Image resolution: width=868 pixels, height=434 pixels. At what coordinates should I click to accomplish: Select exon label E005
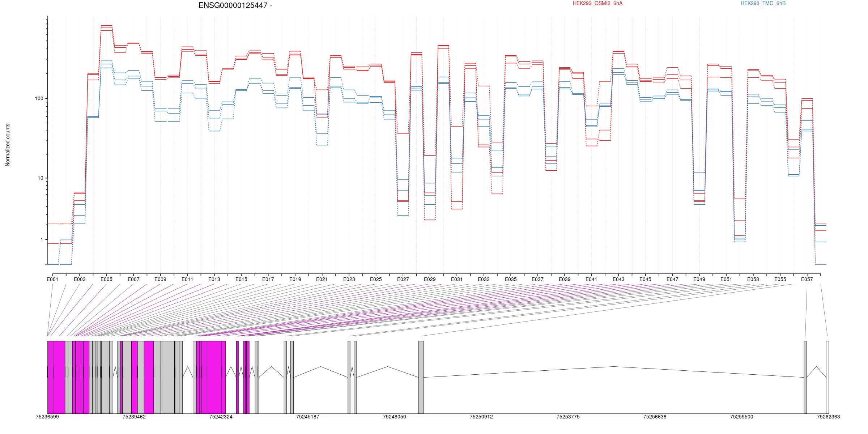106,279
